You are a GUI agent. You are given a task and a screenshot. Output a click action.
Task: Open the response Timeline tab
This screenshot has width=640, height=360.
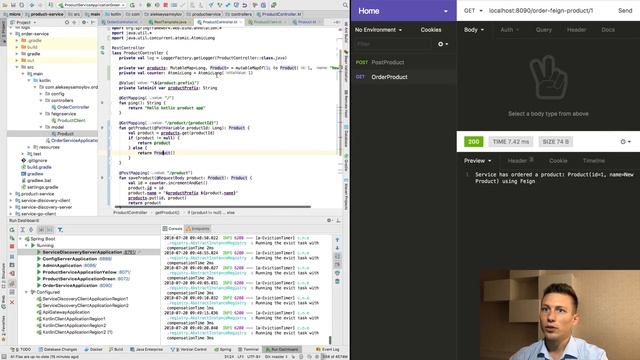click(x=593, y=161)
